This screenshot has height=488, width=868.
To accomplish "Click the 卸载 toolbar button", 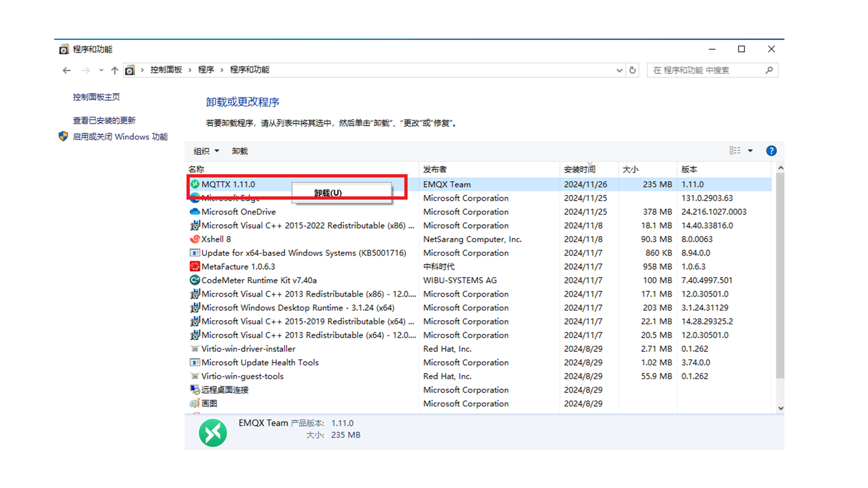I will [x=240, y=151].
